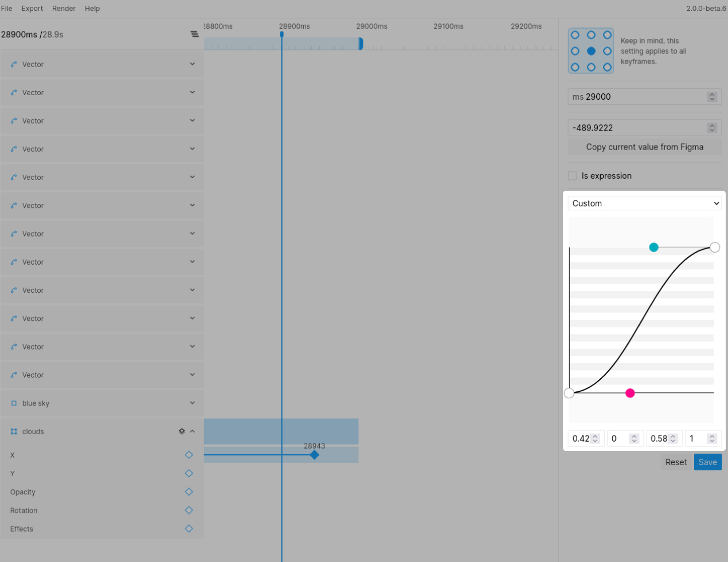728x562 pixels.
Task: Select the bottom-center anchor point circle
Action: tap(591, 67)
